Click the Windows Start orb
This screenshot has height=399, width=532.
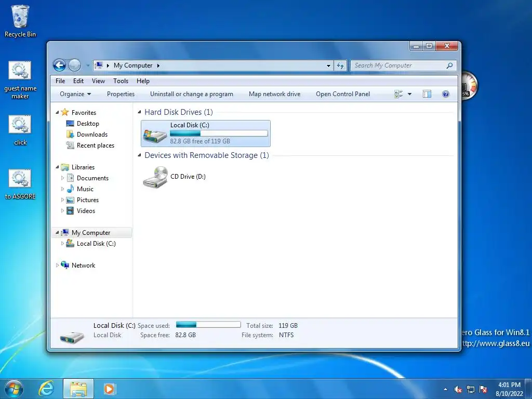(x=14, y=389)
